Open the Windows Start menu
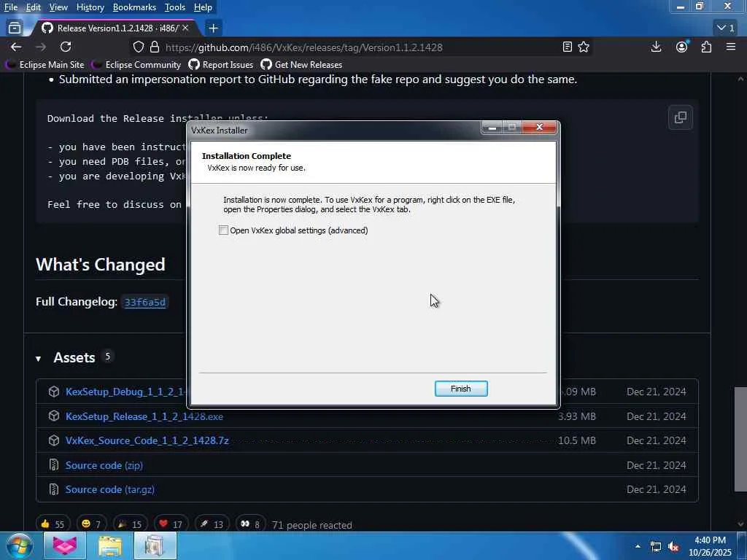 [19, 545]
